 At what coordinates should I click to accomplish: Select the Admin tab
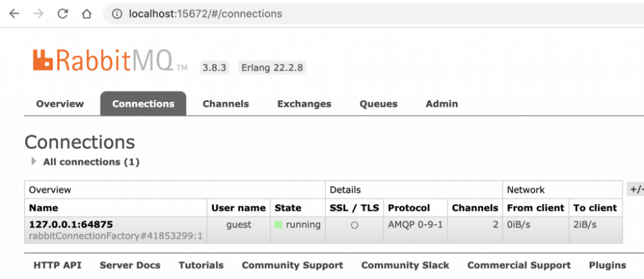442,104
